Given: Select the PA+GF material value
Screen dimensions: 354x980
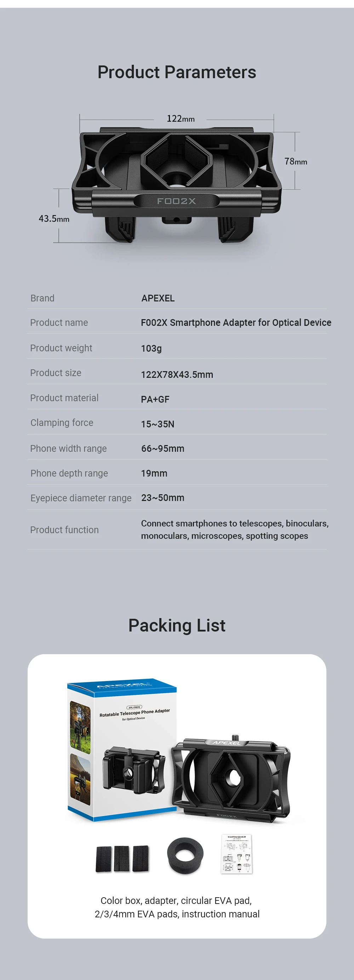Looking at the screenshot, I should pos(155,399).
